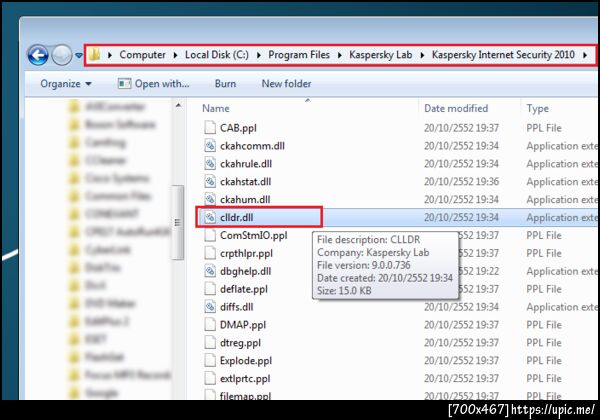Screen dimensions: 600x420
Task: Click the ComStmIO.ppl file name
Action: 253,235
